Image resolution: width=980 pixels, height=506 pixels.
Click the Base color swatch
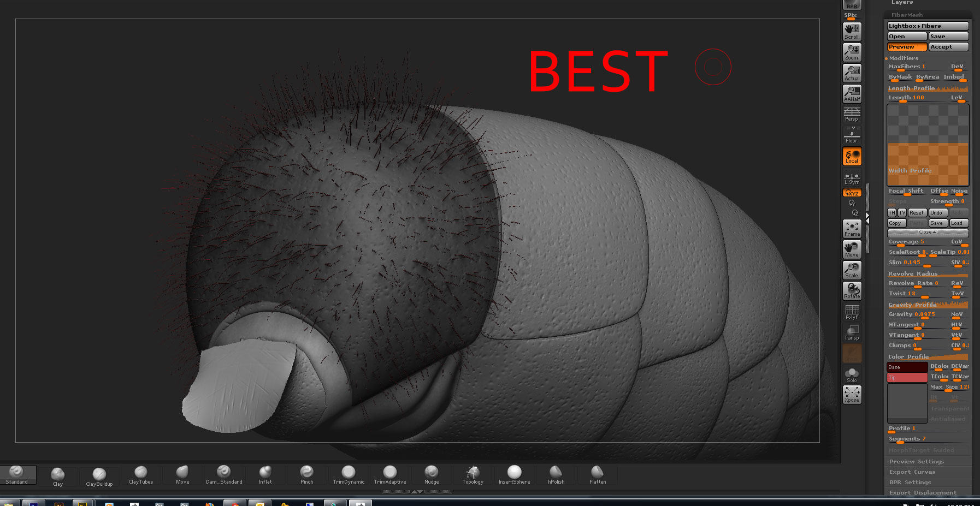[907, 367]
